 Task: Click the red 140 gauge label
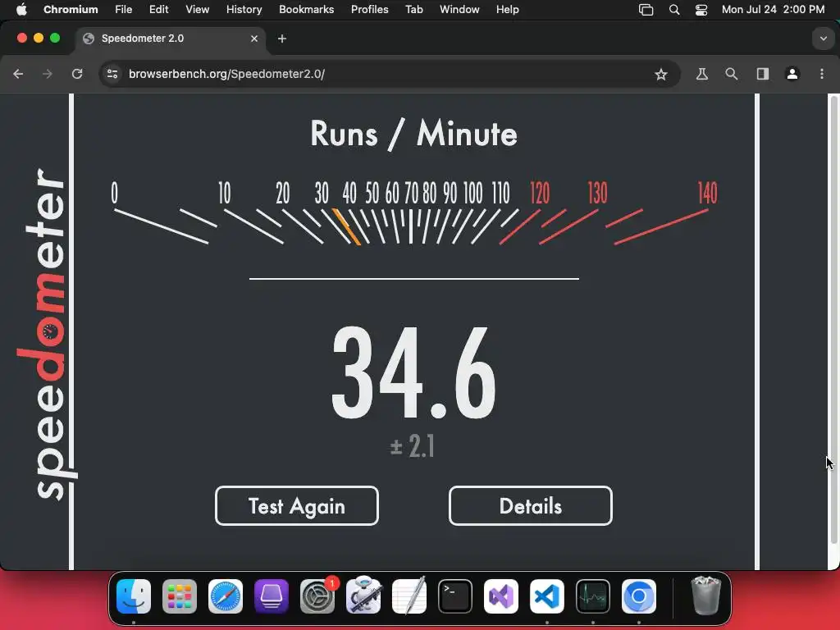coord(707,193)
